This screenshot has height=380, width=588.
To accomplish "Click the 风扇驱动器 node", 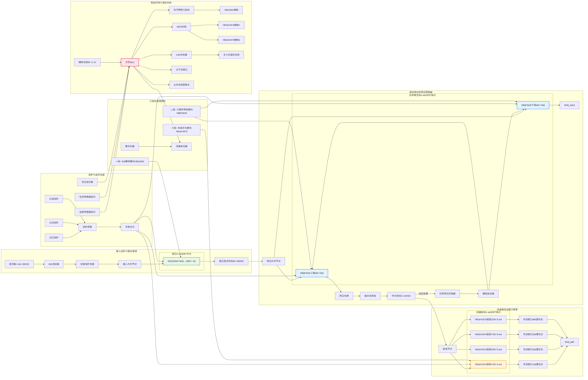I will (182, 146).
